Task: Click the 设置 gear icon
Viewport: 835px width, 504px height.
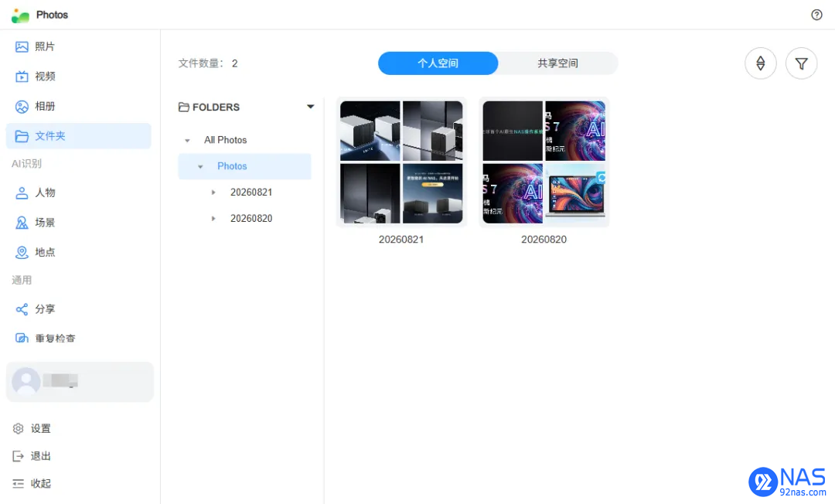Action: click(x=18, y=428)
